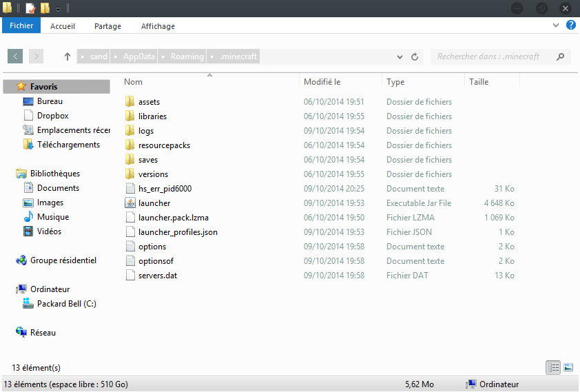Viewport: 580px width, 392px height.
Task: Click the Ordinateur status bar entry
Action: tap(493, 384)
